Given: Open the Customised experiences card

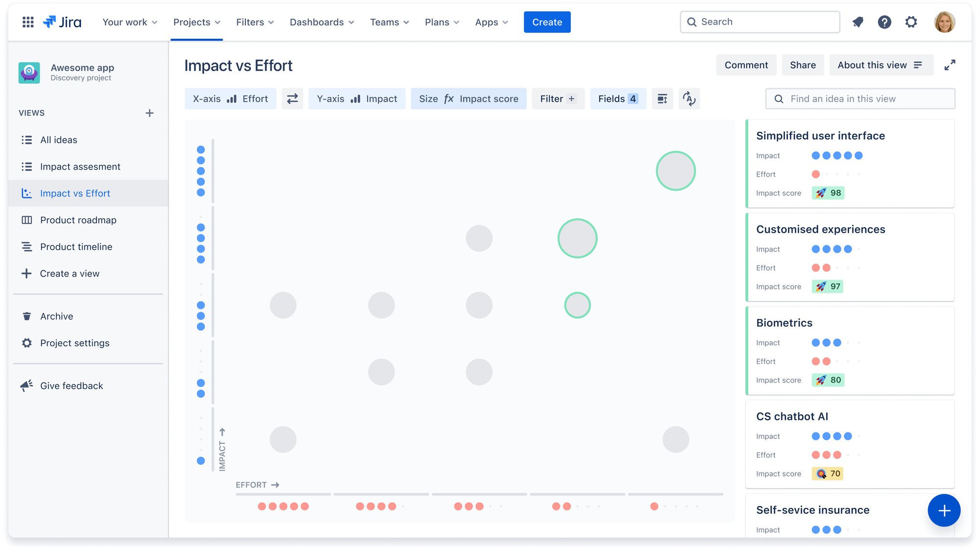Looking at the screenshot, I should [850, 257].
